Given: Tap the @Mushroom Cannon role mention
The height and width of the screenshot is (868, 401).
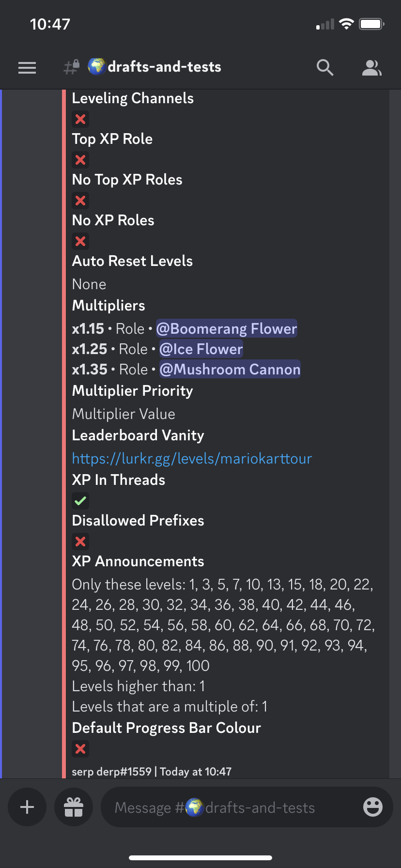Looking at the screenshot, I should click(x=230, y=369).
